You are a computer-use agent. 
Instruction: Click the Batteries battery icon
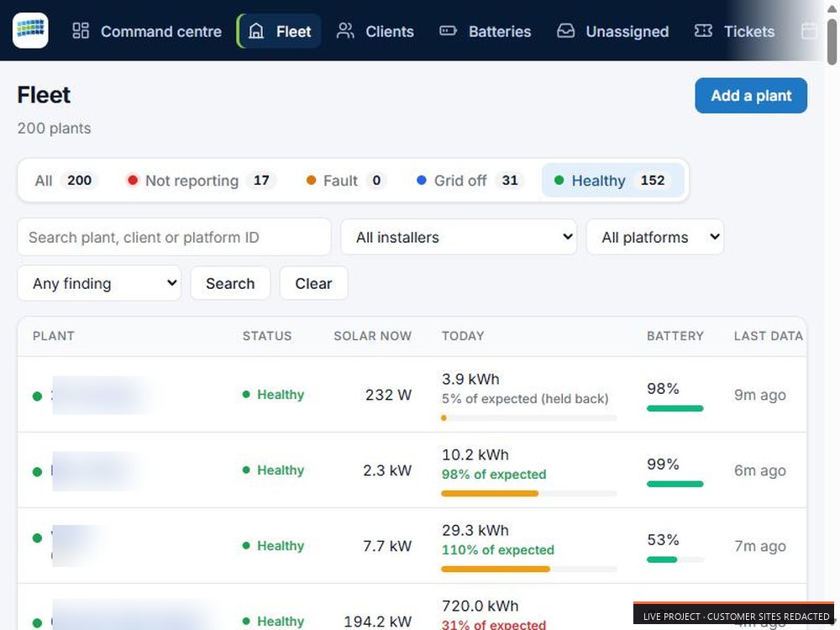tap(448, 30)
